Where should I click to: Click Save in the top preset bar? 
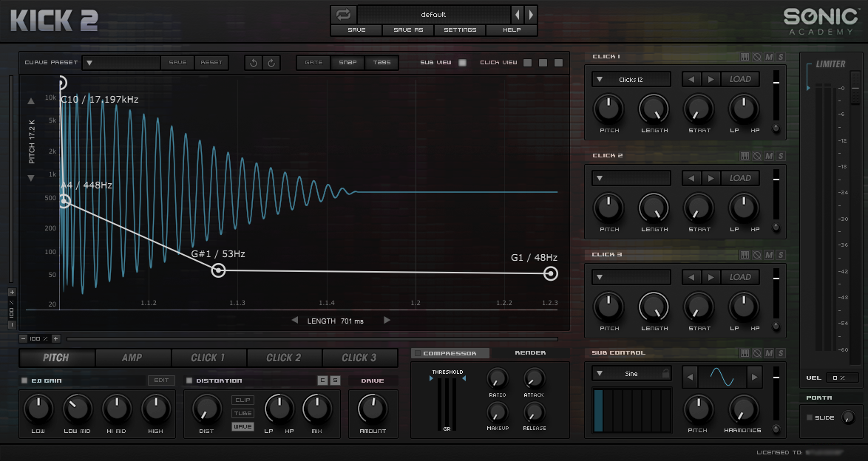coord(356,30)
